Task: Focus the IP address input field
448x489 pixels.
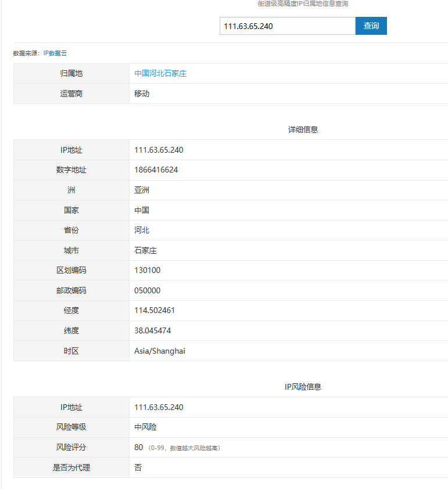Action: [x=287, y=26]
